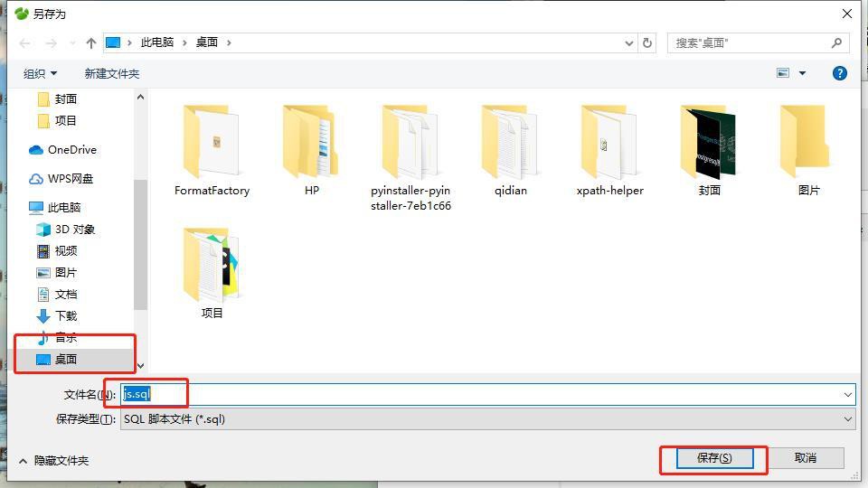
Task: Expand the file name dropdown arrow
Action: click(847, 395)
